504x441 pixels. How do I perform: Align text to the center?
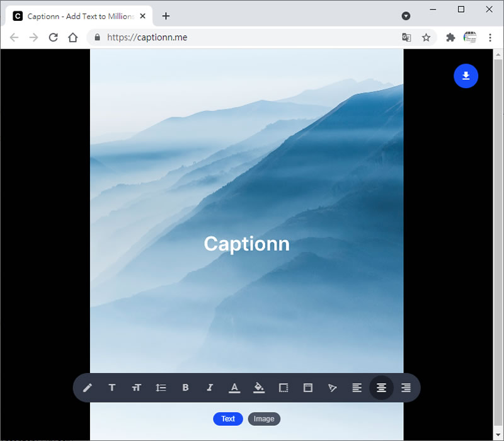pyautogui.click(x=382, y=387)
